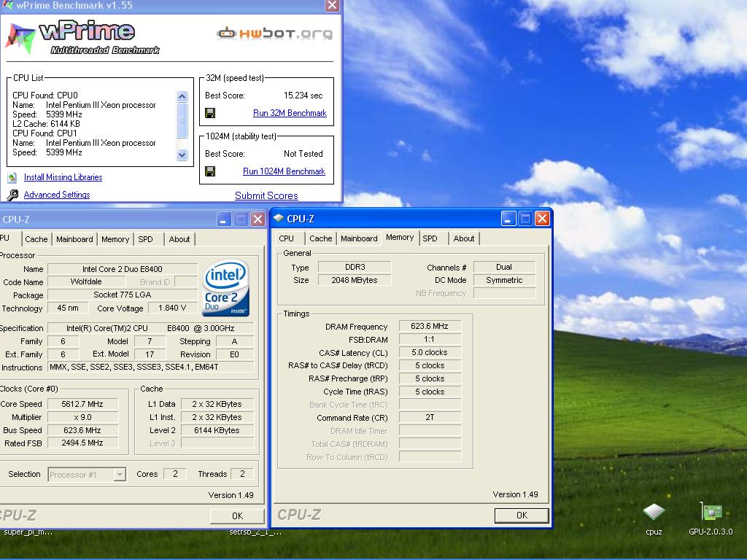Click the save icon in 32M speed test
This screenshot has width=747, height=560.
210,113
